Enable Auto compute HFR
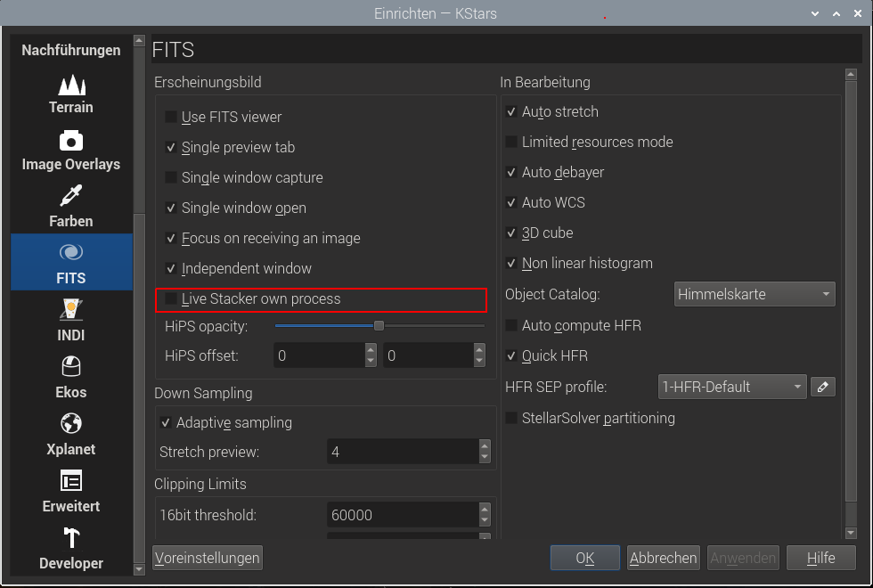 pos(511,326)
